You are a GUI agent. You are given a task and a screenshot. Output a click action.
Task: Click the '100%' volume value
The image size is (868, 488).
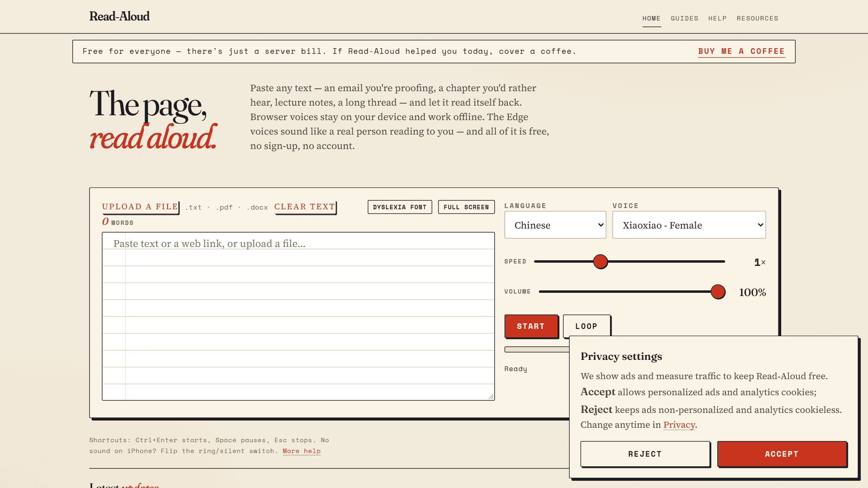[x=752, y=292]
